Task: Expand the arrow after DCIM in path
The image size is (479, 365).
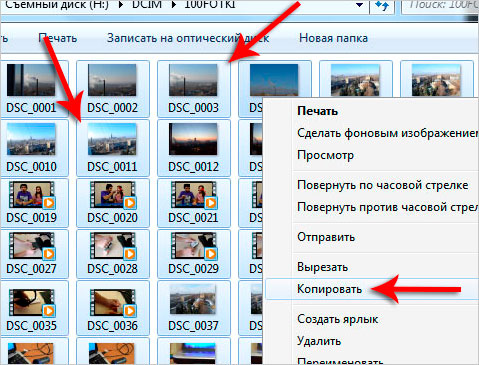Action: click(173, 5)
